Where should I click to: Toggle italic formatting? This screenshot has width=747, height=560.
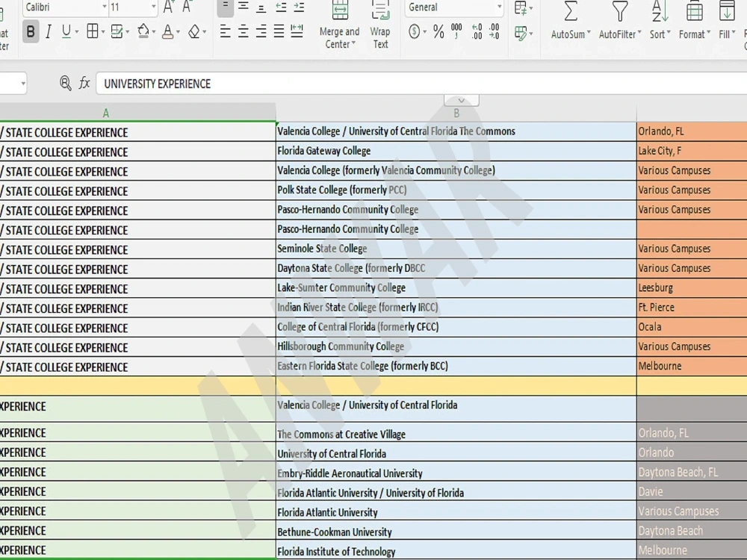pyautogui.click(x=48, y=32)
